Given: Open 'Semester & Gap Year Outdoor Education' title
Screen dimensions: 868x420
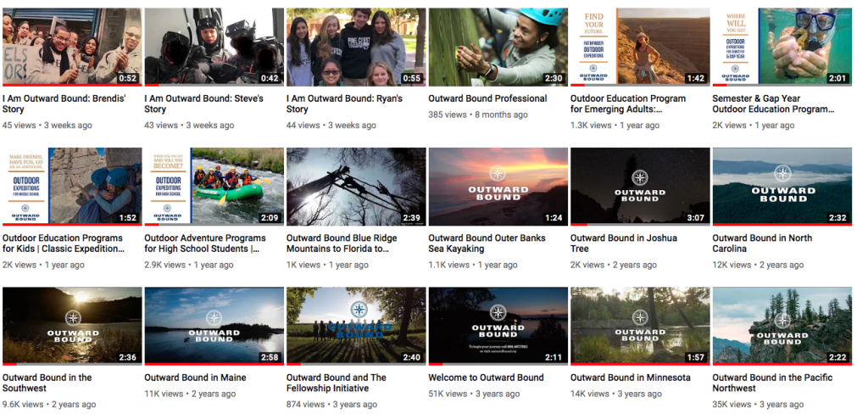Looking at the screenshot, I should pyautogui.click(x=773, y=104).
